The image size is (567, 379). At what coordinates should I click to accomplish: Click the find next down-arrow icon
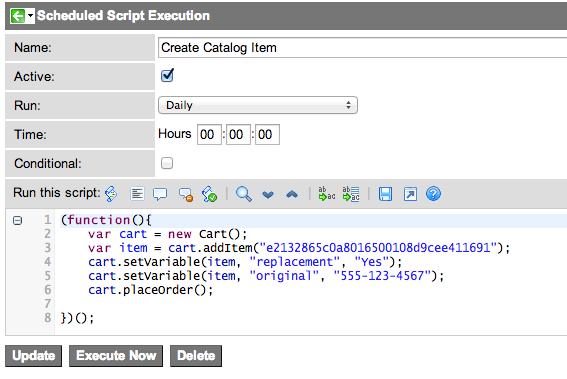(x=268, y=195)
